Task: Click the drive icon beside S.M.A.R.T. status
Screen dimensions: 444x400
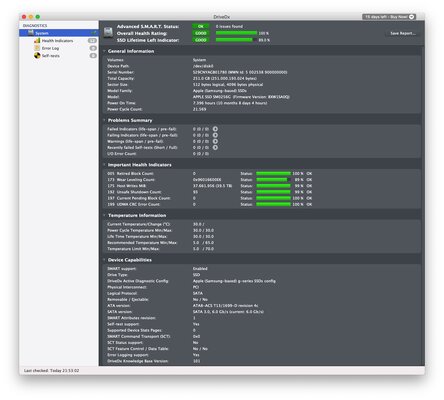Action: coord(108,32)
